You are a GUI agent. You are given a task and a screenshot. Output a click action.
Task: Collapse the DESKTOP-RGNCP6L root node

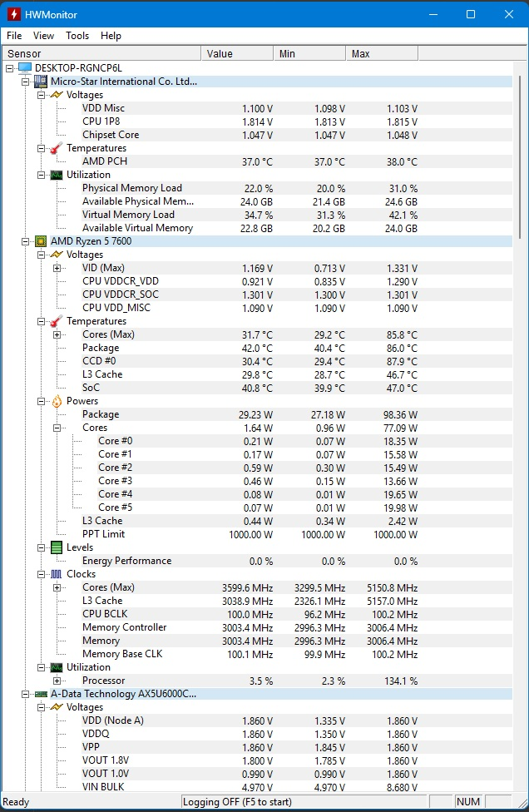(x=9, y=68)
